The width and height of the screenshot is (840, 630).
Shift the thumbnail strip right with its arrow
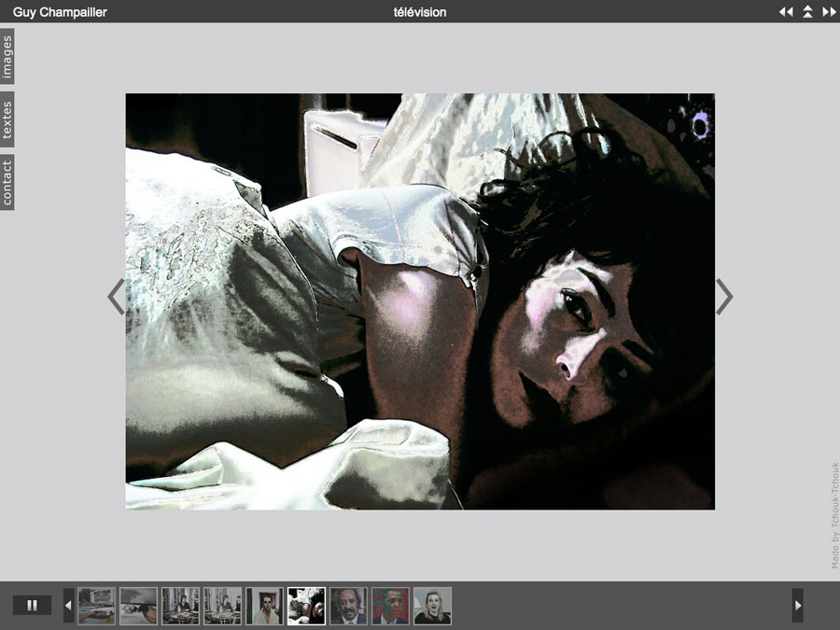click(x=798, y=606)
